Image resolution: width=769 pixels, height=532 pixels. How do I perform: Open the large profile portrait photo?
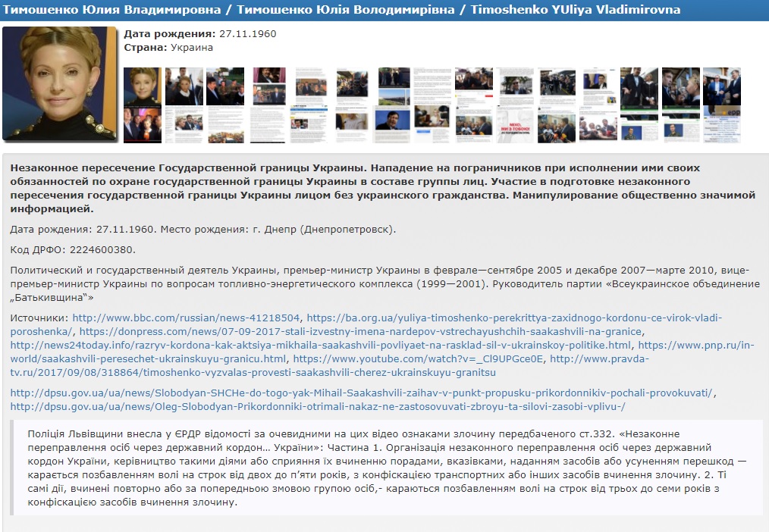click(61, 83)
